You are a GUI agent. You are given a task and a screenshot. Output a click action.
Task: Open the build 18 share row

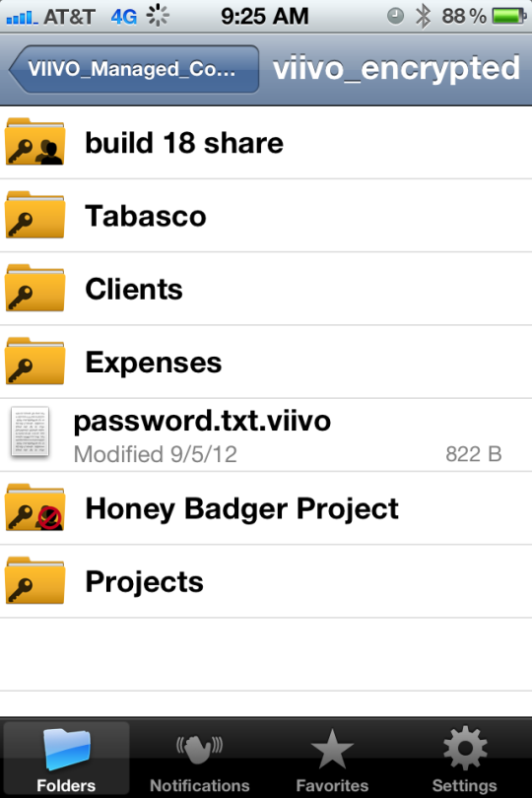tap(266, 143)
